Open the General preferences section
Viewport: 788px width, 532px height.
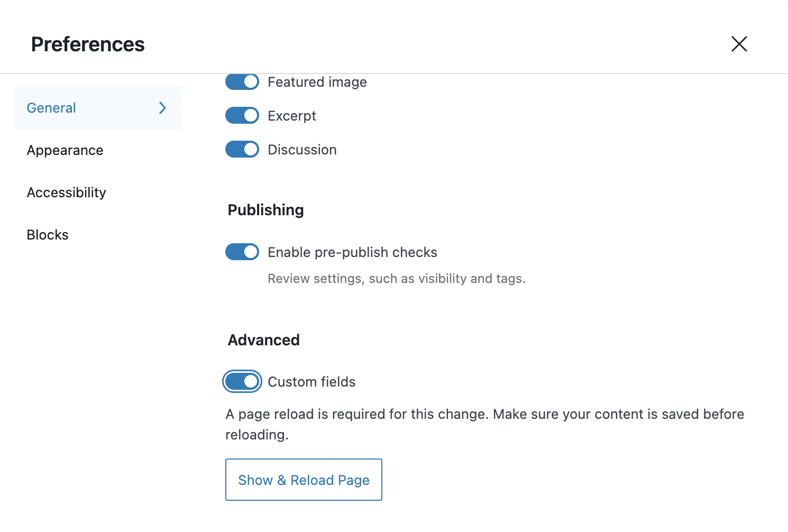(x=51, y=108)
